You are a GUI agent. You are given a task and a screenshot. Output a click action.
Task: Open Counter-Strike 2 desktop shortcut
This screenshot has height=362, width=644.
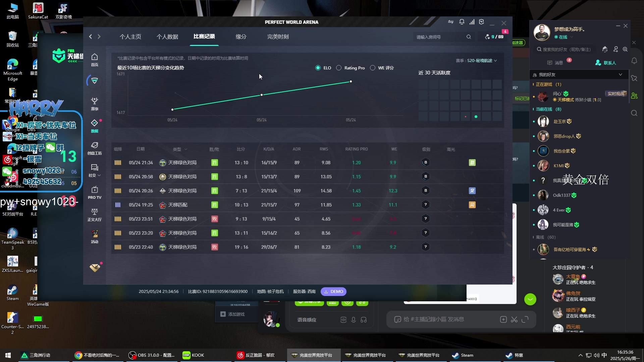pos(12,323)
